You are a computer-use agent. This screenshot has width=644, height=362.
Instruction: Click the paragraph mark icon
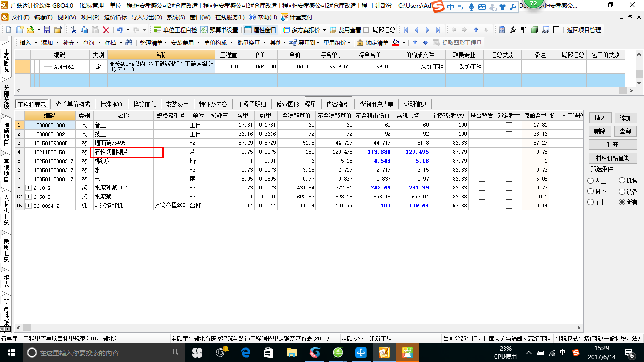524,30
